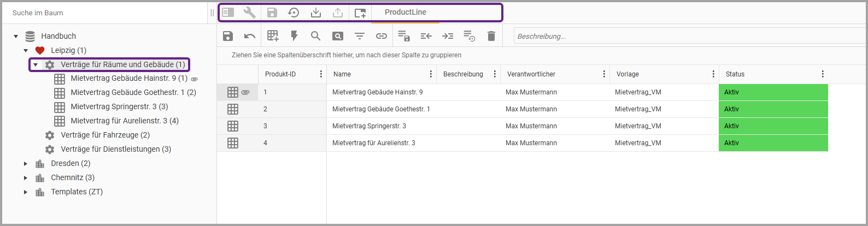Click the lightning bolt action icon
This screenshot has width=868, height=226.
click(294, 36)
